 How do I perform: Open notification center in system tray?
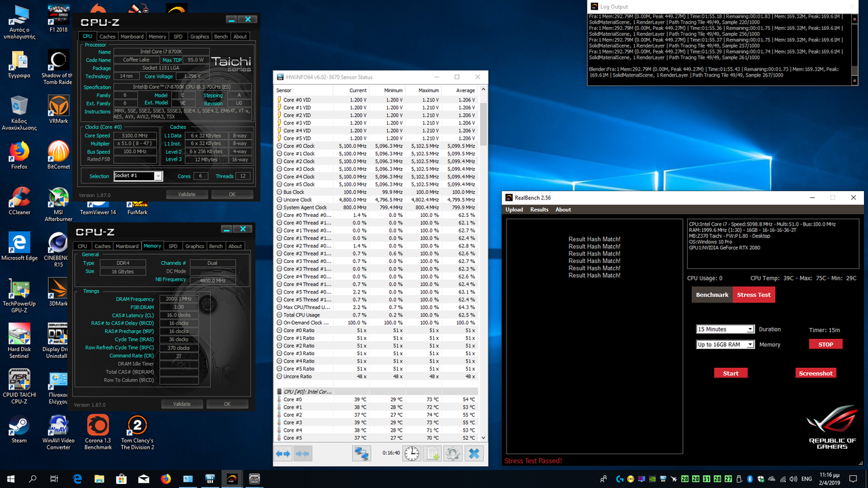[855, 479]
